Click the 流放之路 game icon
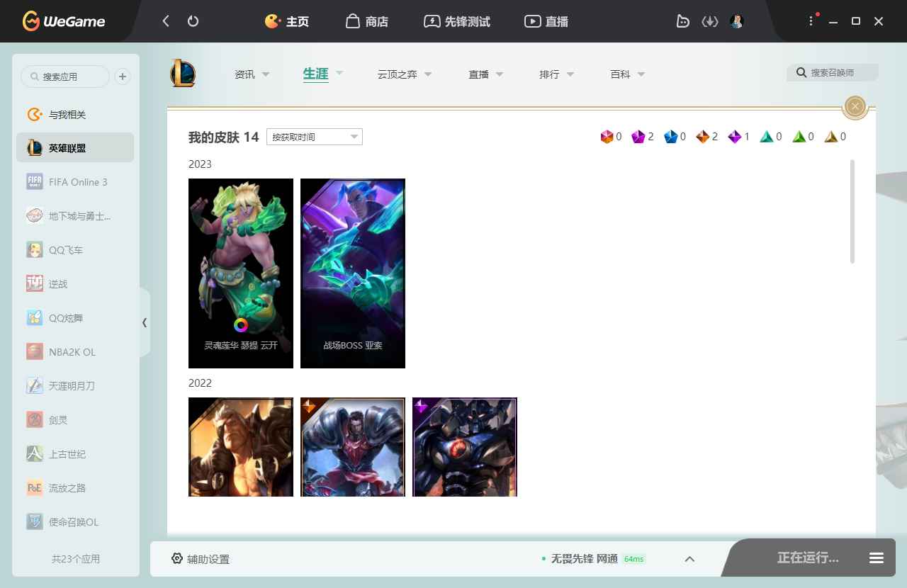 [x=35, y=488]
